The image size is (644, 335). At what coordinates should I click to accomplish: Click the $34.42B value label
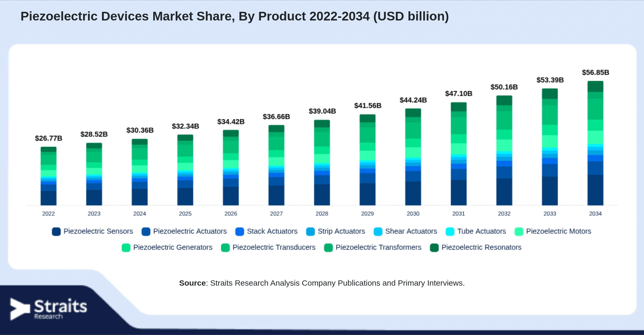coord(231,122)
